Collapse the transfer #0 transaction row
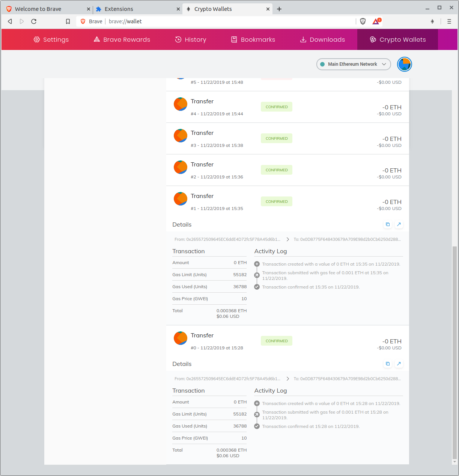 point(287,341)
